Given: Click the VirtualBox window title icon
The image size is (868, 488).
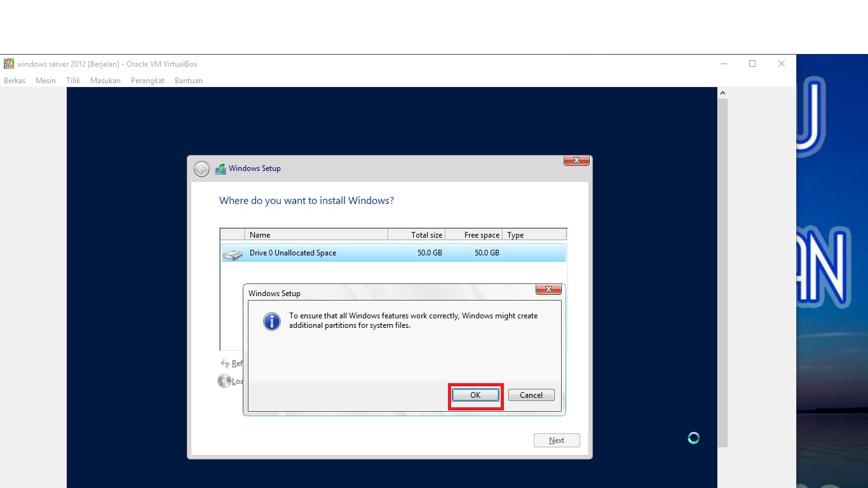Looking at the screenshot, I should 9,64.
